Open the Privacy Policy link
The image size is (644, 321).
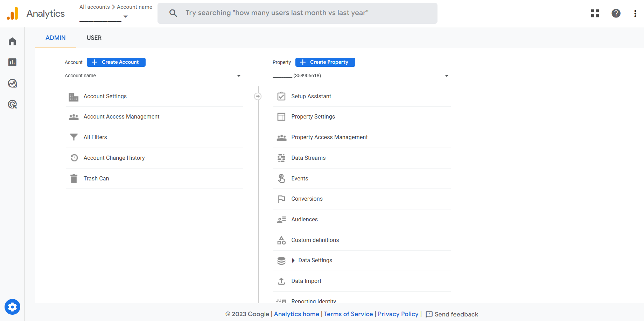pos(398,314)
